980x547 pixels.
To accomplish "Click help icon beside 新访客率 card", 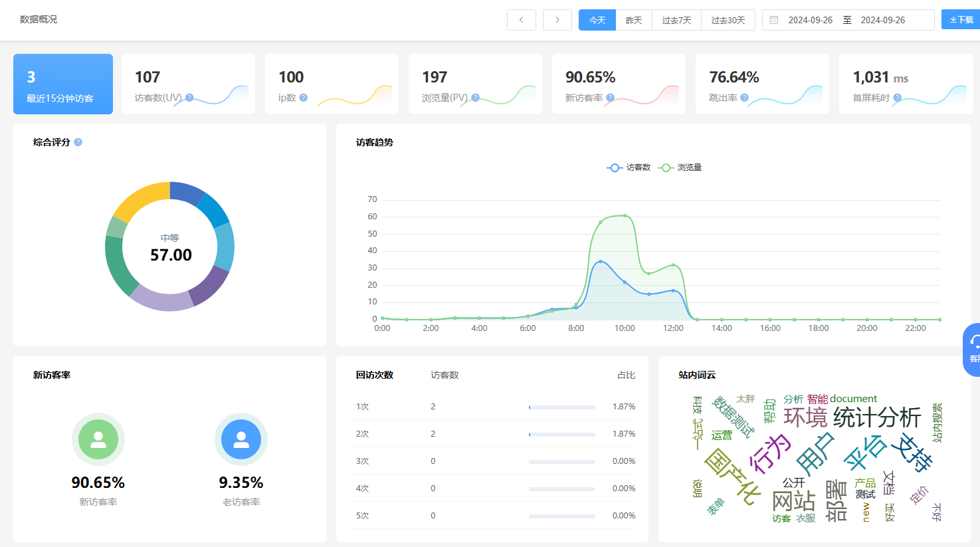I will point(610,98).
